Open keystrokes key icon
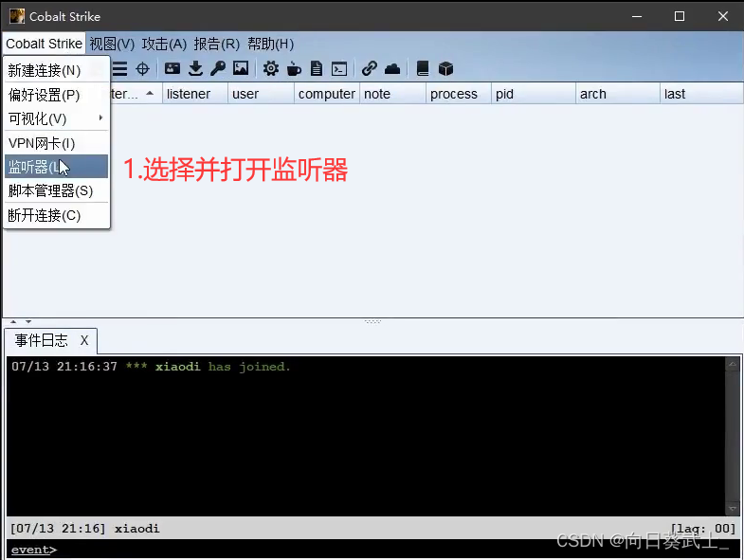Image resolution: width=744 pixels, height=560 pixels. [x=218, y=69]
